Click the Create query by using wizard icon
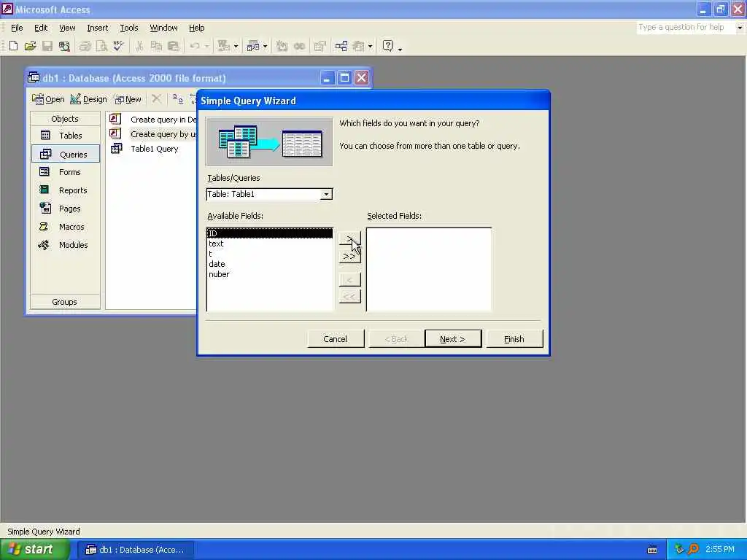Image resolution: width=747 pixels, height=560 pixels. click(115, 134)
